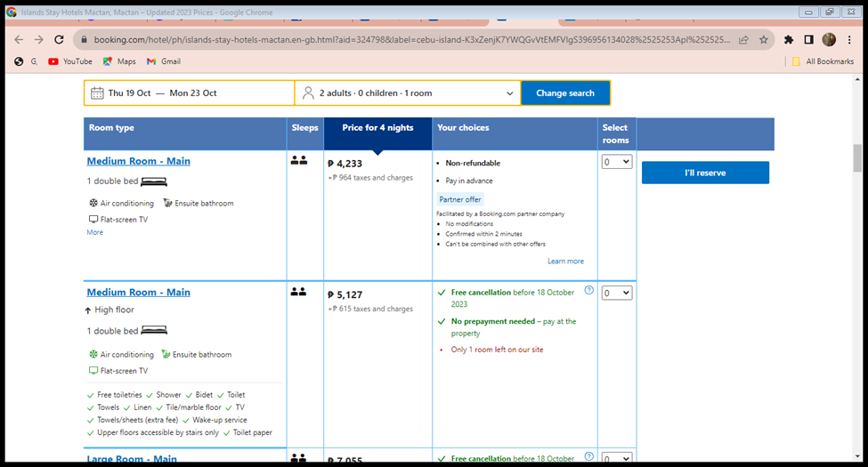Click Free toiletries amenity text
Screen dimensions: 868x467
click(119, 395)
